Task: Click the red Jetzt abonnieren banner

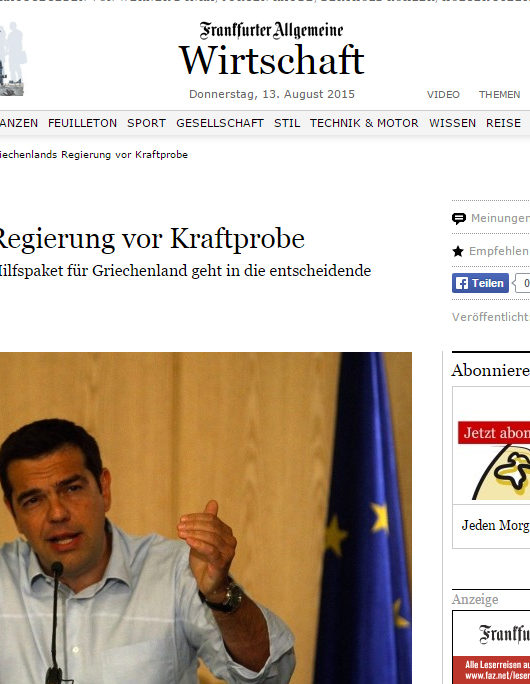Action: pos(494,432)
